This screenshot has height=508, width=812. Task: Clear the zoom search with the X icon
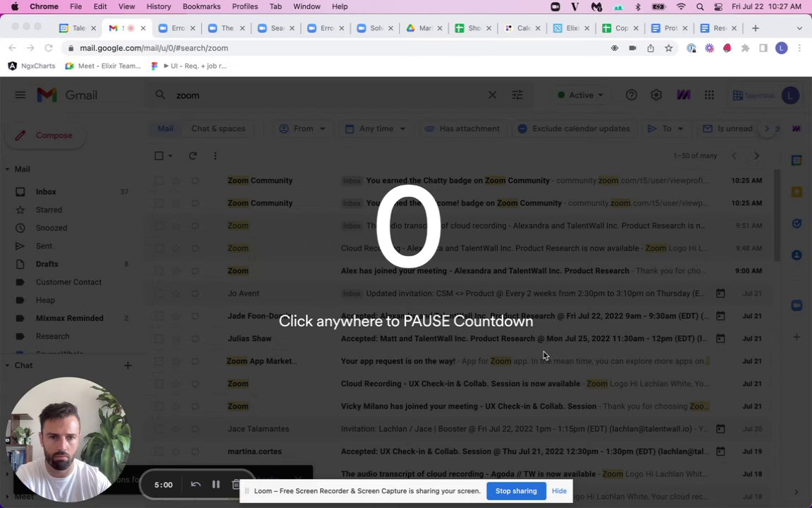tap(493, 95)
